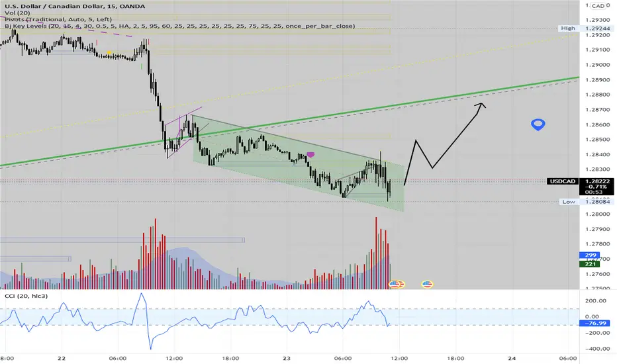Select the Vol (20) indicator legend
617x364 pixels.
coord(17,13)
